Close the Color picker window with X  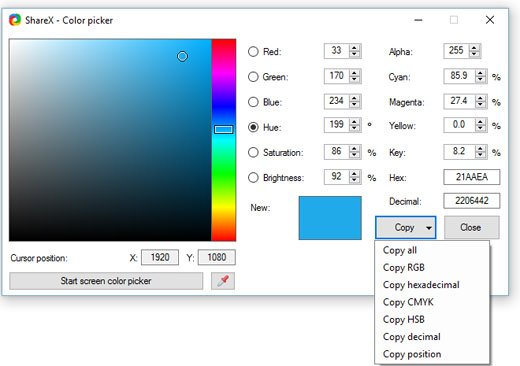490,20
